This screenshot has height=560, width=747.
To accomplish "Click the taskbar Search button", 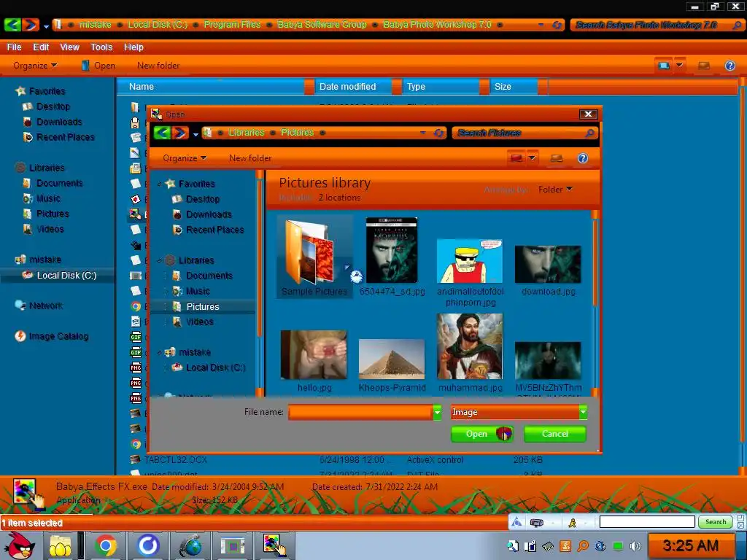I will (716, 522).
